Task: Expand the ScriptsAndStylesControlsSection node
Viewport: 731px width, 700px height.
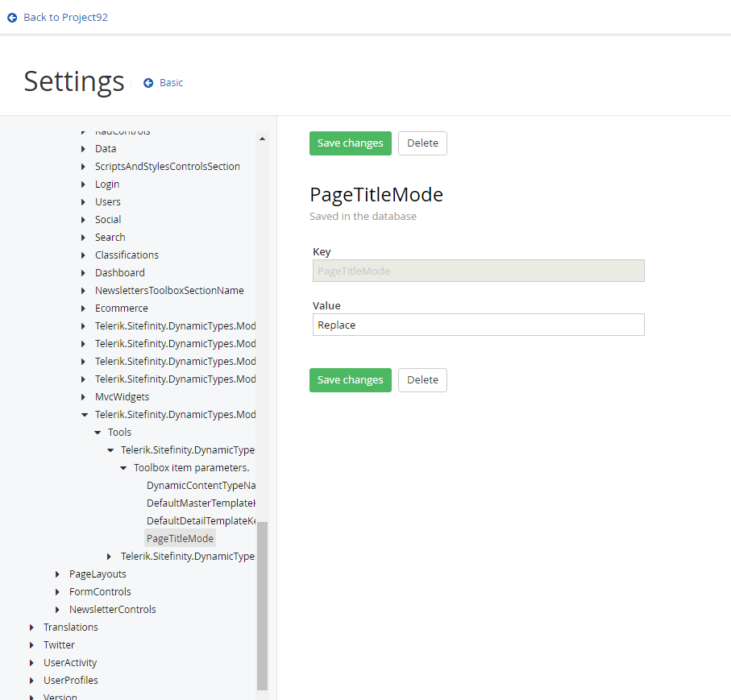Action: pyautogui.click(x=83, y=167)
